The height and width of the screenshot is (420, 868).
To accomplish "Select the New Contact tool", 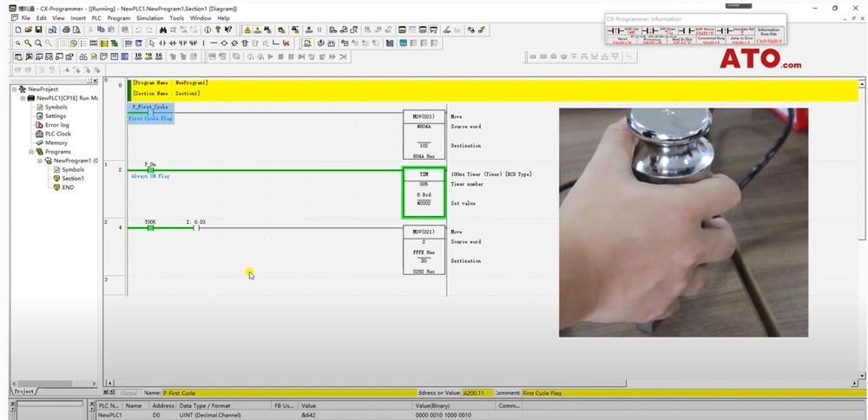I will click(x=162, y=43).
